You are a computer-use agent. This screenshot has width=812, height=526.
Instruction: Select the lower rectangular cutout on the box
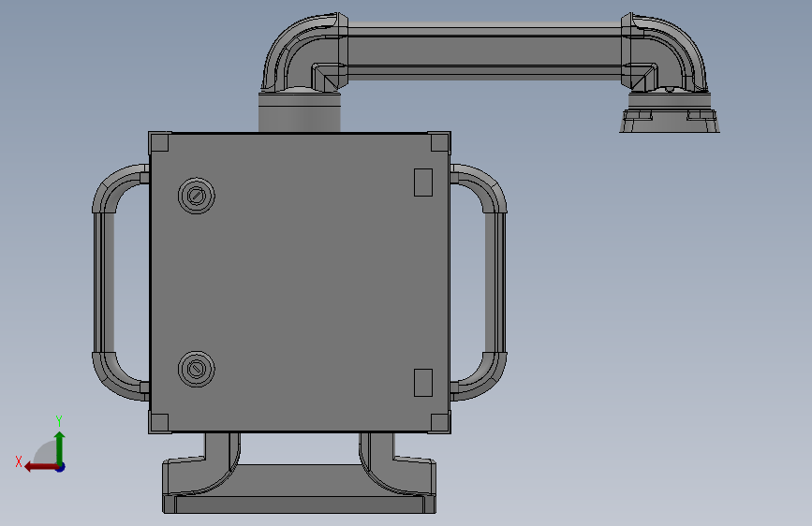point(423,383)
